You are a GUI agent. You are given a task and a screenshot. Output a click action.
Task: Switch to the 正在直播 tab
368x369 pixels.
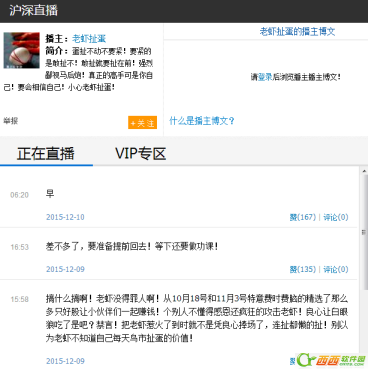46,154
